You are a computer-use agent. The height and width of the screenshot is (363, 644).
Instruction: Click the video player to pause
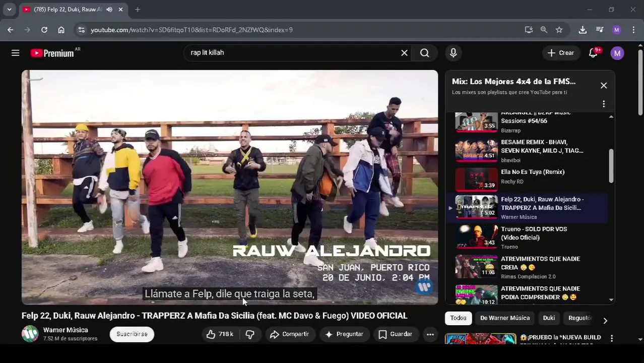(x=230, y=187)
